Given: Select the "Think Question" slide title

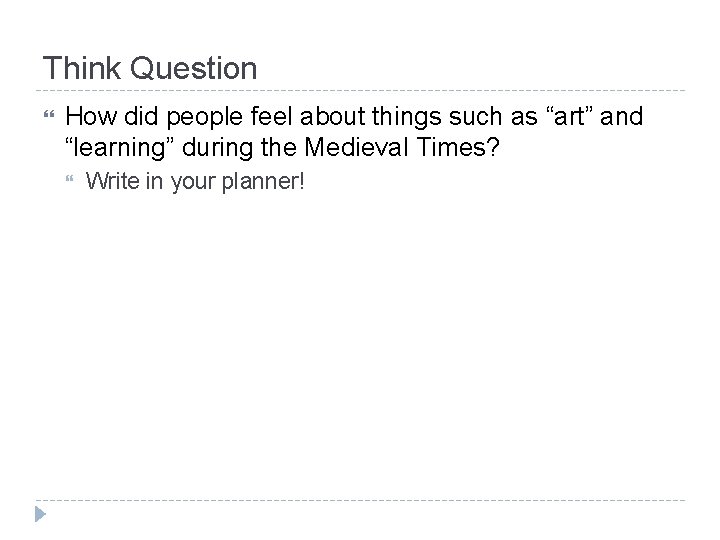Looking at the screenshot, I should coord(150,69).
